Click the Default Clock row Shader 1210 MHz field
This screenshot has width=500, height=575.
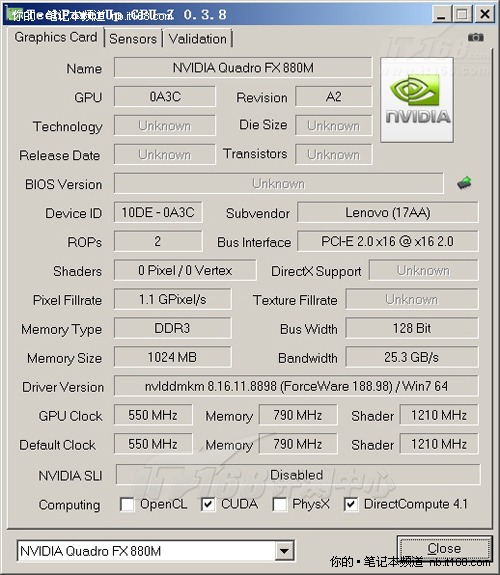[x=439, y=444]
